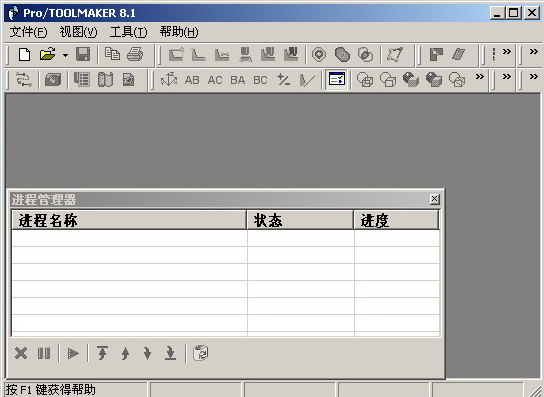Click the overlapping circles toolbar icon

[365, 54]
